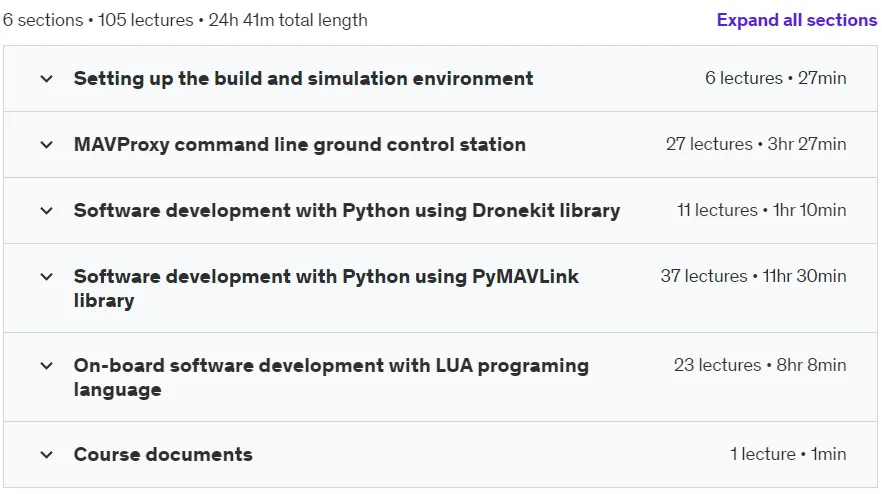Expand the Setting up the build section chevron

tap(47, 79)
